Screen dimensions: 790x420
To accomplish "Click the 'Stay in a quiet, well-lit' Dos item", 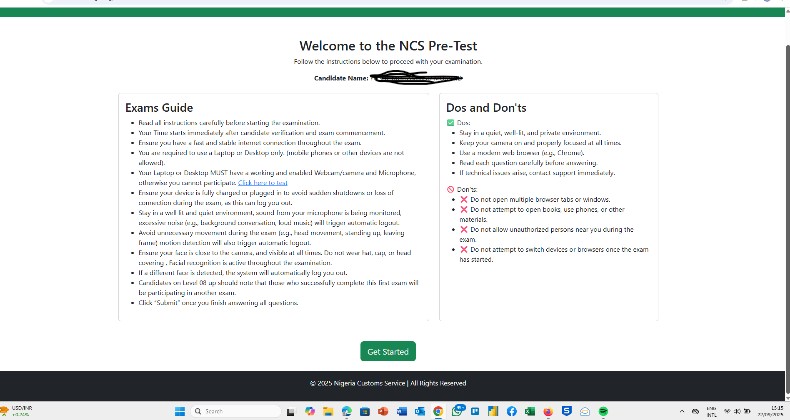I will [530, 133].
